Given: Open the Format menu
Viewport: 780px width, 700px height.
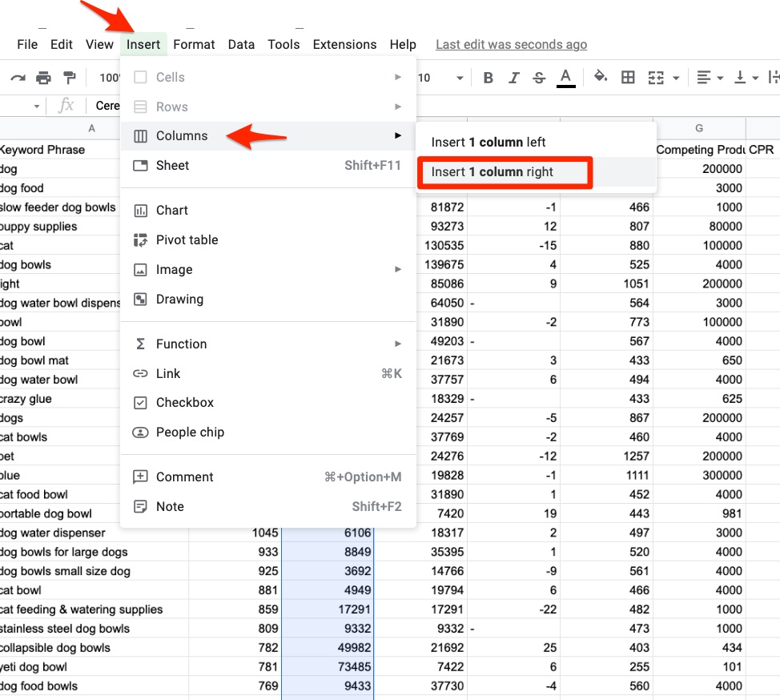Looking at the screenshot, I should pyautogui.click(x=194, y=45).
